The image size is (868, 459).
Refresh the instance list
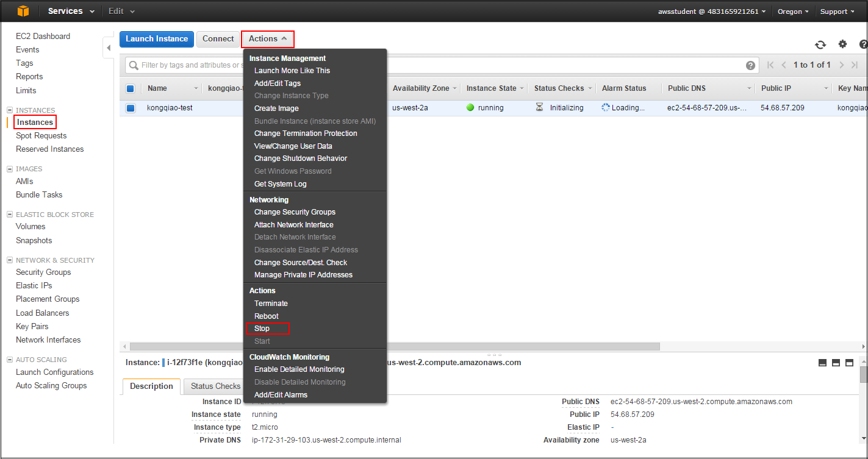tap(820, 44)
